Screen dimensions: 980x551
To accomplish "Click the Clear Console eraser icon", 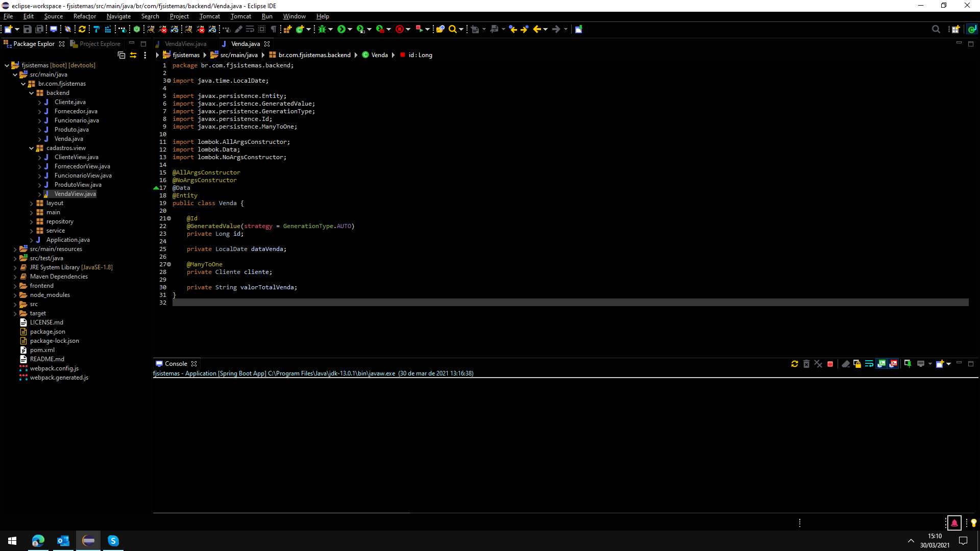I will coord(846,364).
